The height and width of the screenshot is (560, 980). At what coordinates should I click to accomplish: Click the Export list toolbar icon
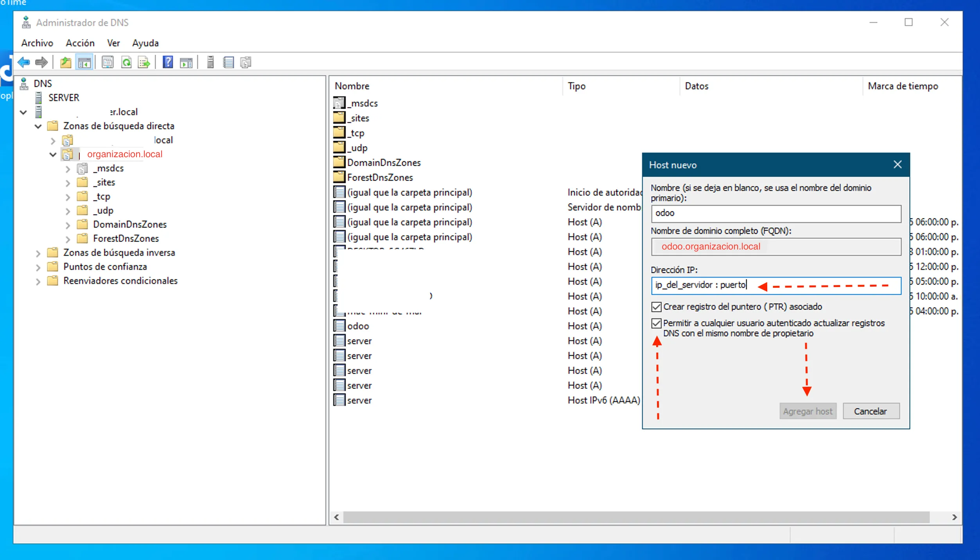click(x=144, y=62)
